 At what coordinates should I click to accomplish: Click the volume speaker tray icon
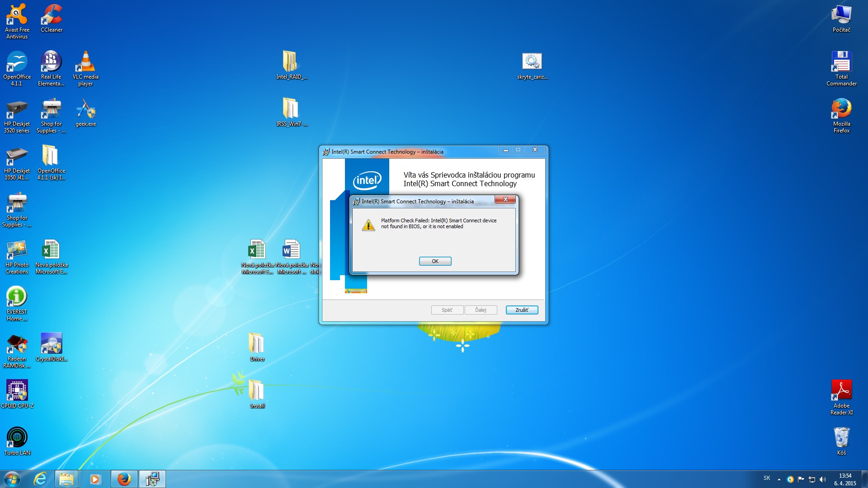(823, 479)
